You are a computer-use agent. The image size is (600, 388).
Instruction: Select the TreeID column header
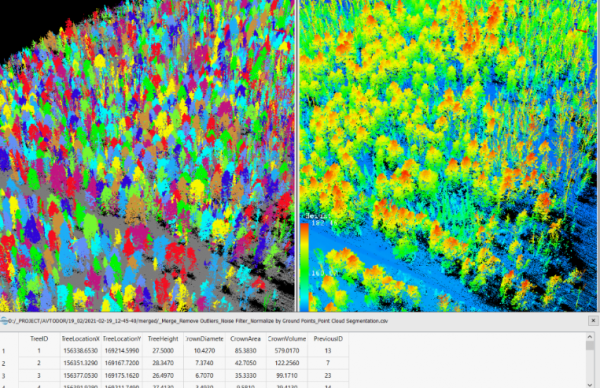pyautogui.click(x=39, y=339)
